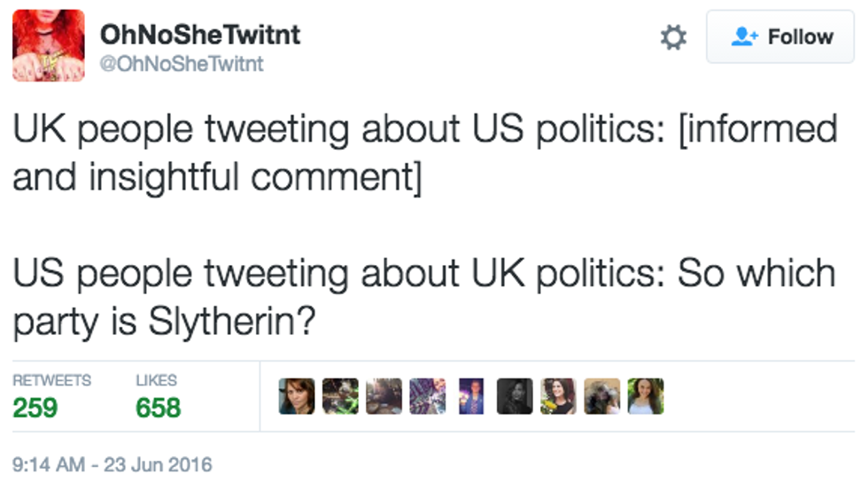This screenshot has height=498, width=868.
Task: Click the Follow button
Action: click(x=781, y=37)
